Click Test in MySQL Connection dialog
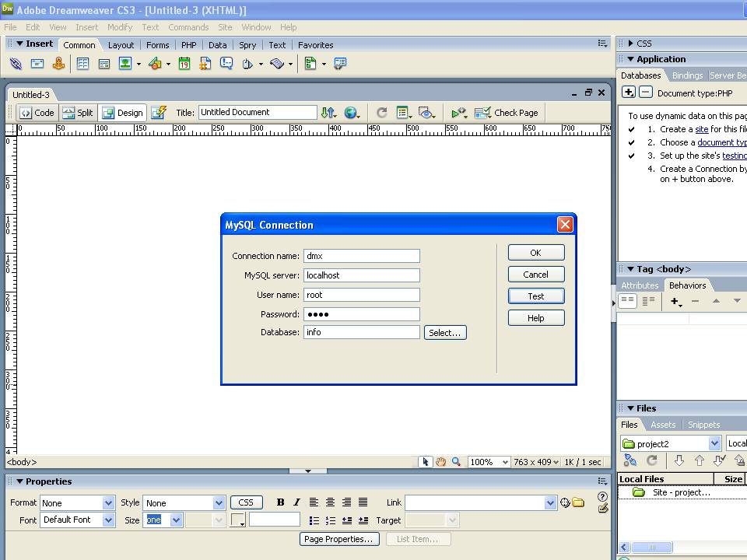 (536, 296)
